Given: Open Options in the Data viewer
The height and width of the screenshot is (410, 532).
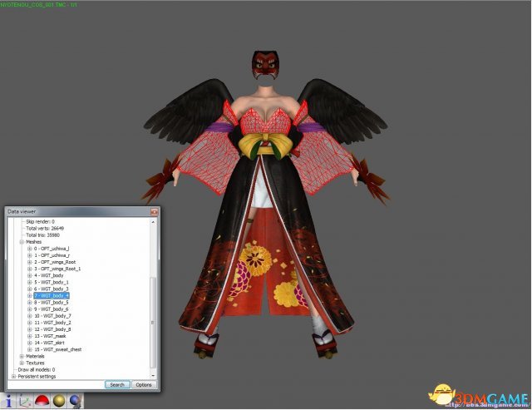Looking at the screenshot, I should point(144,384).
